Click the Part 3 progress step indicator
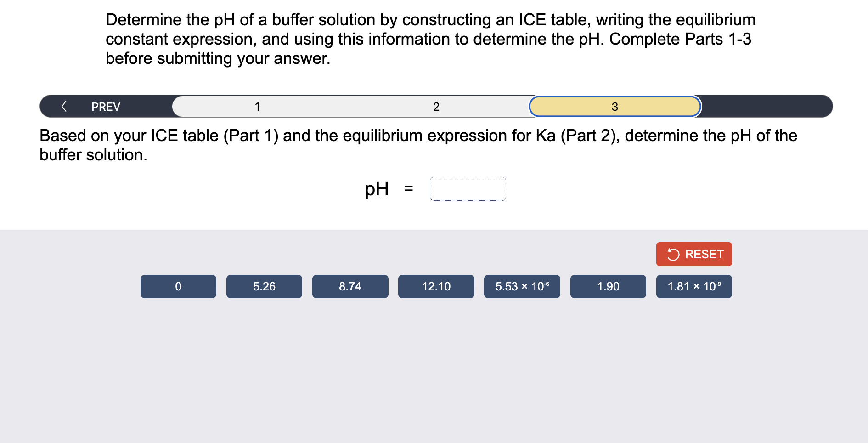The width and height of the screenshot is (868, 443). tap(614, 106)
